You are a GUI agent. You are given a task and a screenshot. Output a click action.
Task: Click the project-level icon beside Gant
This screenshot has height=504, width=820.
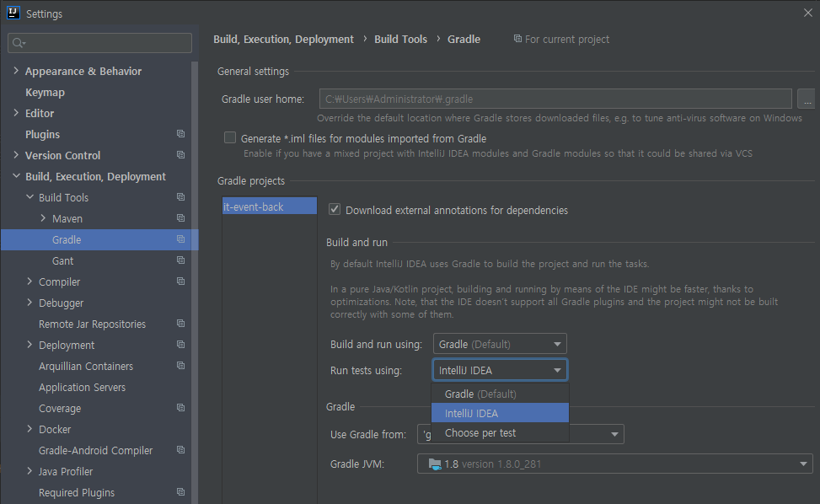click(181, 260)
